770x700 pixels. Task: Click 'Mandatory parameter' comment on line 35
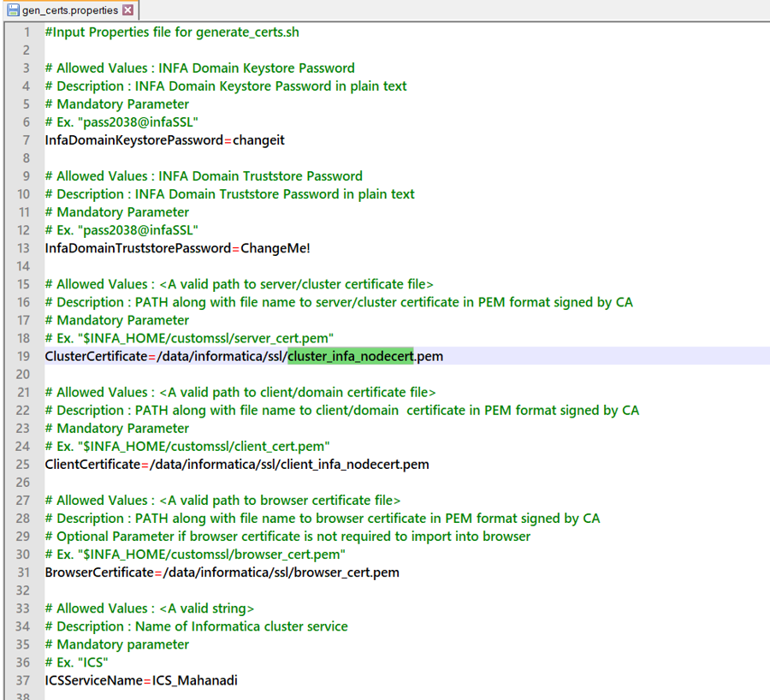click(117, 644)
